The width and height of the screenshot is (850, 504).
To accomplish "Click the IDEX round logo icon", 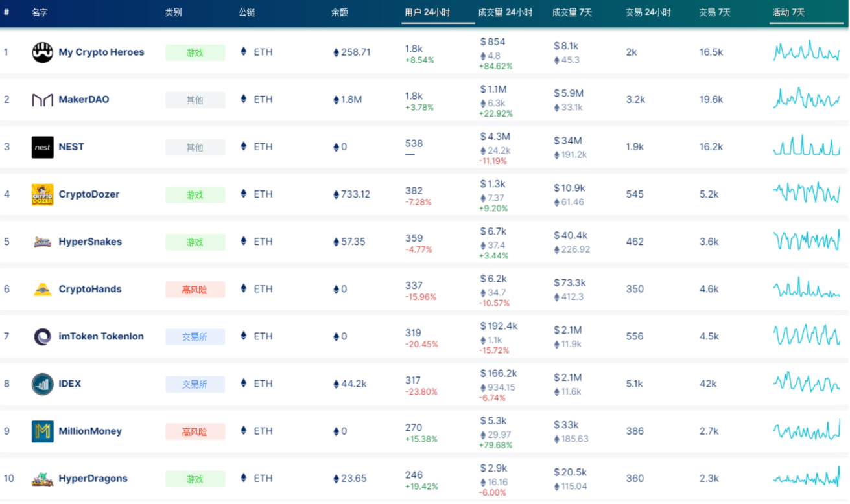I will [x=43, y=384].
